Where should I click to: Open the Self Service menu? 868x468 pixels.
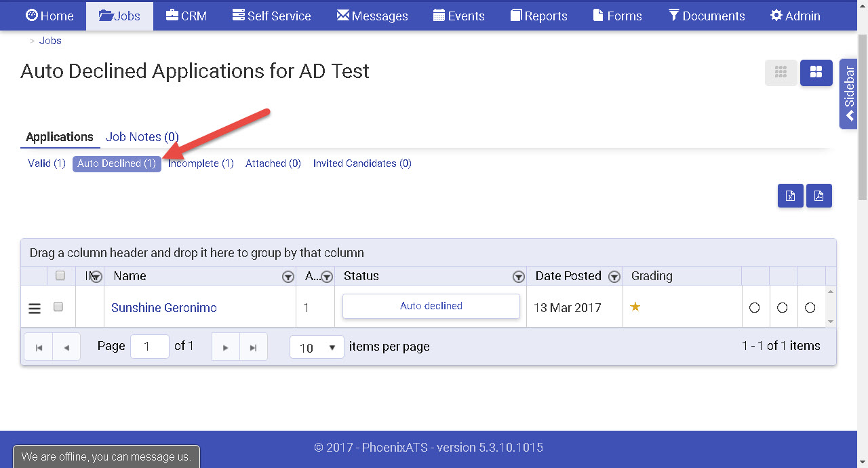[x=271, y=16]
